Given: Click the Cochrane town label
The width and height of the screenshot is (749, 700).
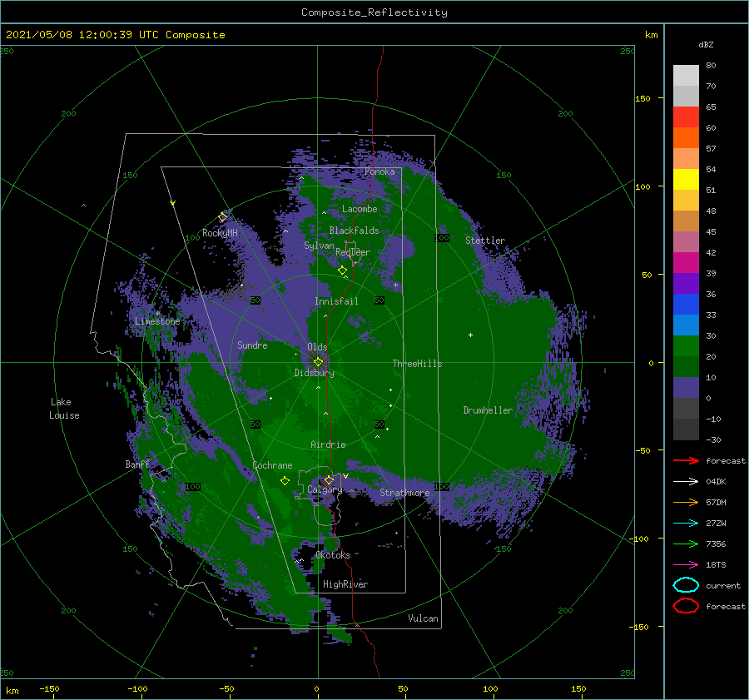Looking at the screenshot, I should pos(272,465).
